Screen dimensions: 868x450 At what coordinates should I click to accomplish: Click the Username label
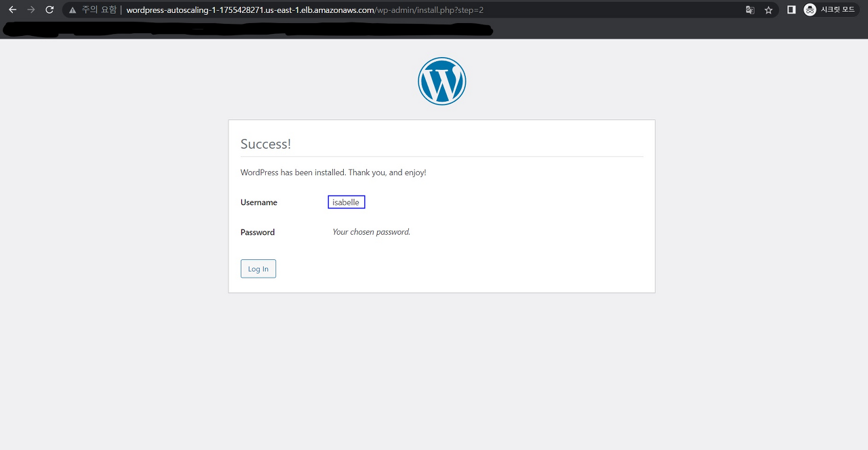(x=259, y=202)
